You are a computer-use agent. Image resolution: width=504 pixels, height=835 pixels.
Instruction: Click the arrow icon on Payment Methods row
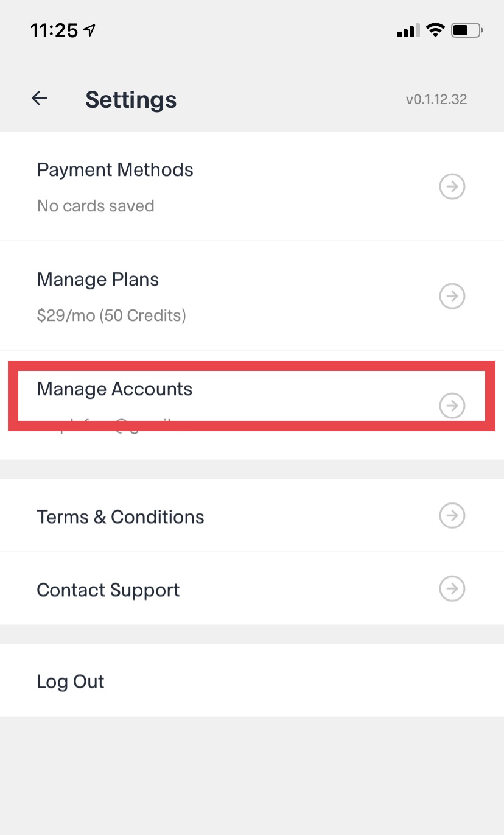pos(452,187)
